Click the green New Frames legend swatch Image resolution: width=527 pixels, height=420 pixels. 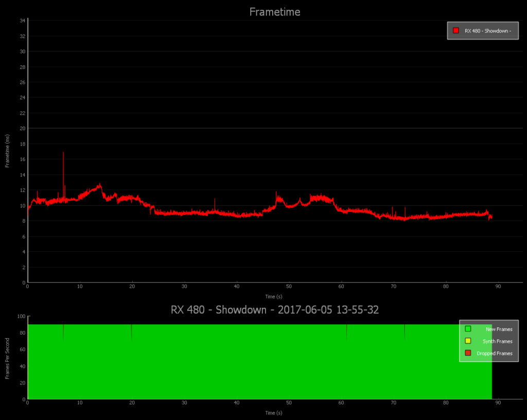tap(468, 329)
